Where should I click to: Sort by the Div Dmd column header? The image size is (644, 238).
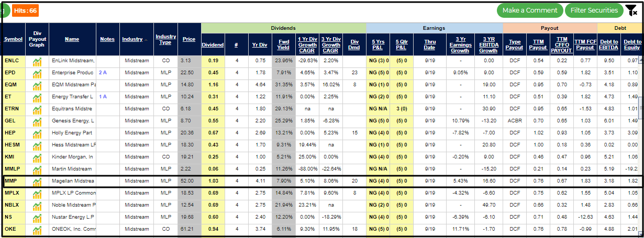tap(354, 45)
